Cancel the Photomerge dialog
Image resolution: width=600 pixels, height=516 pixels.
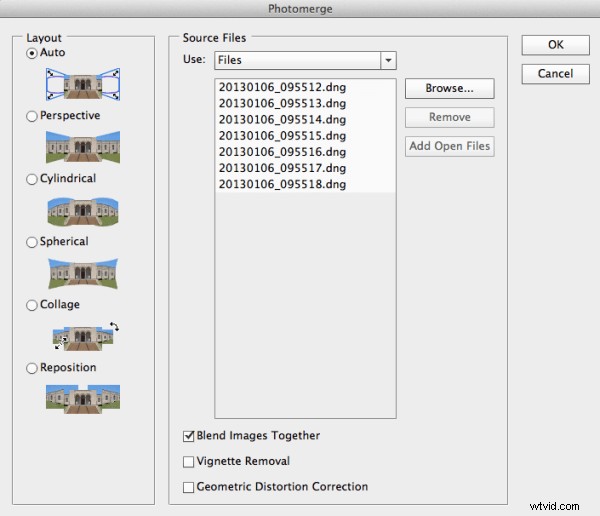point(555,73)
